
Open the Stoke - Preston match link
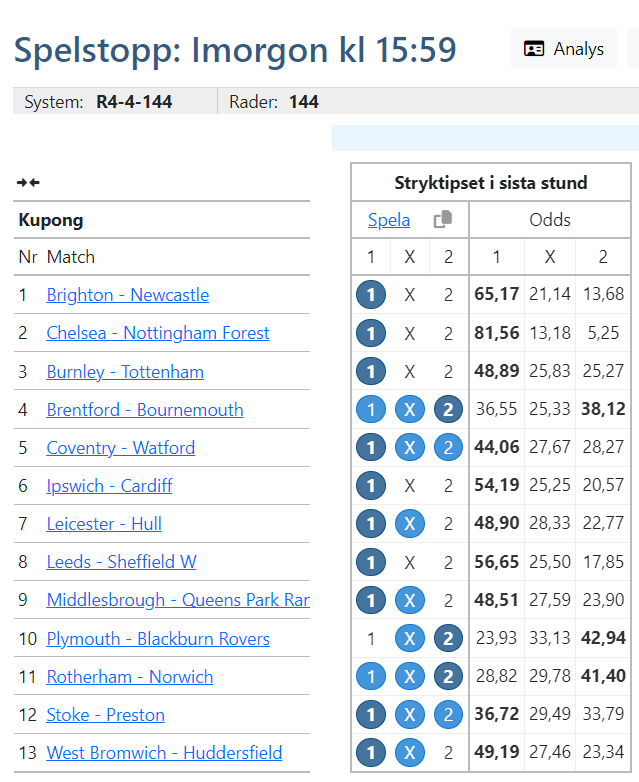pos(105,715)
